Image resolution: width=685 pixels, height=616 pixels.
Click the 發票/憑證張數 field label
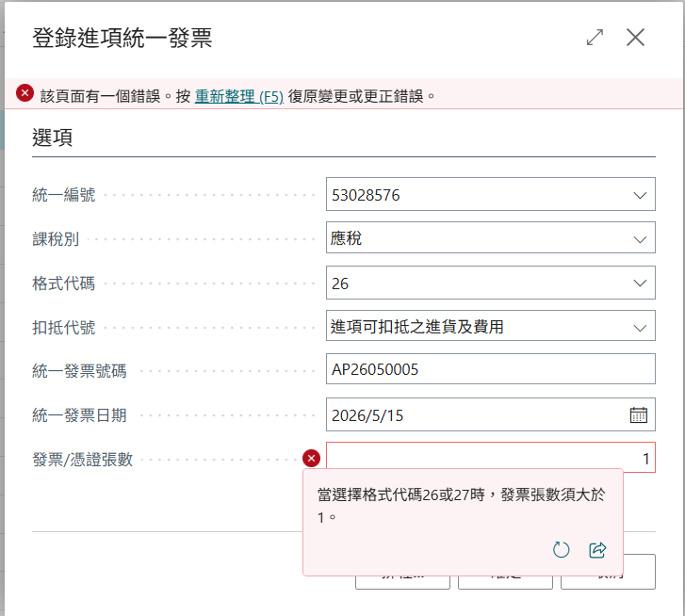[83, 460]
